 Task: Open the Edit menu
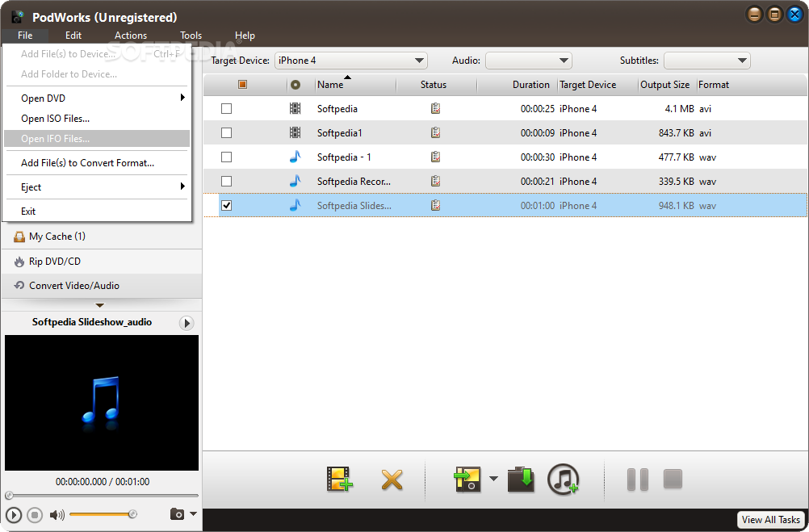tap(73, 35)
